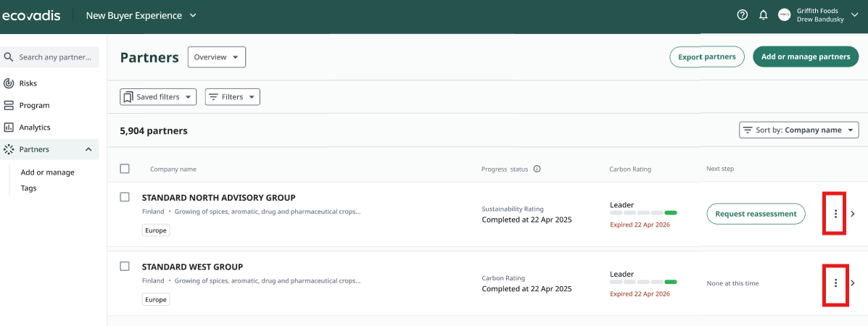Click None at this time text
The image size is (868, 326).
[733, 283]
